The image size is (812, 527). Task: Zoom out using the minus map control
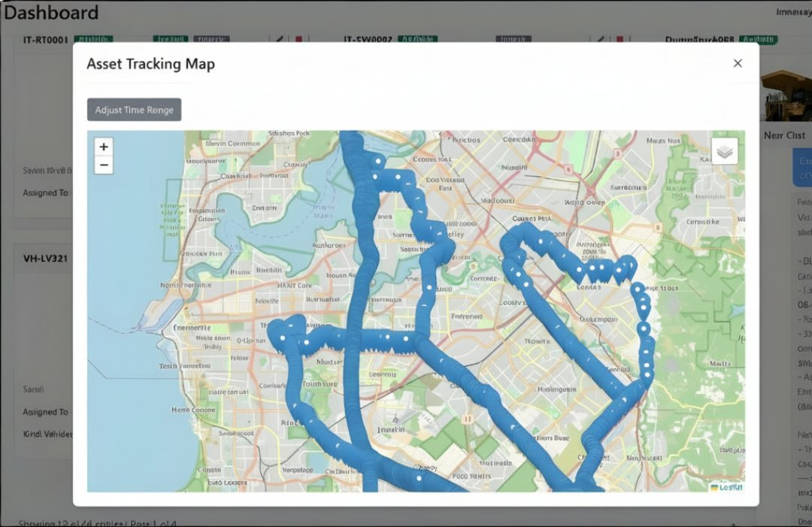pyautogui.click(x=103, y=164)
